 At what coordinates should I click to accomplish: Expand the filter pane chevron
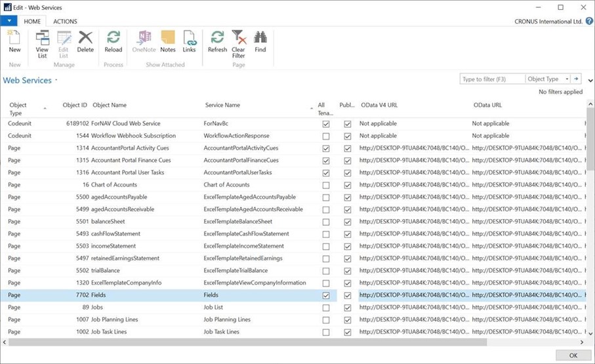[590, 81]
